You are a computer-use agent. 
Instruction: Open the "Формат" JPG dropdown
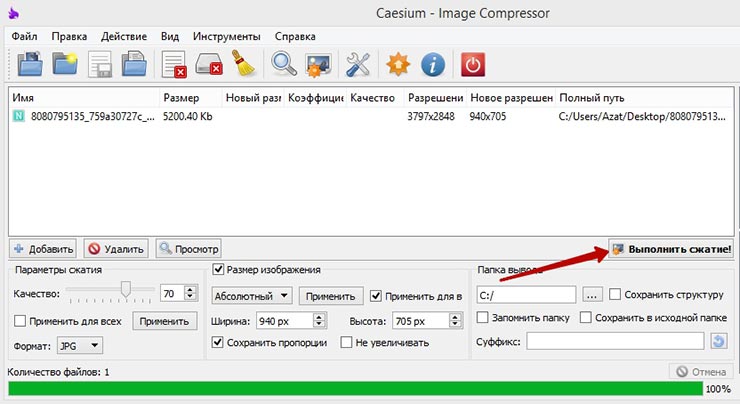[x=81, y=345]
